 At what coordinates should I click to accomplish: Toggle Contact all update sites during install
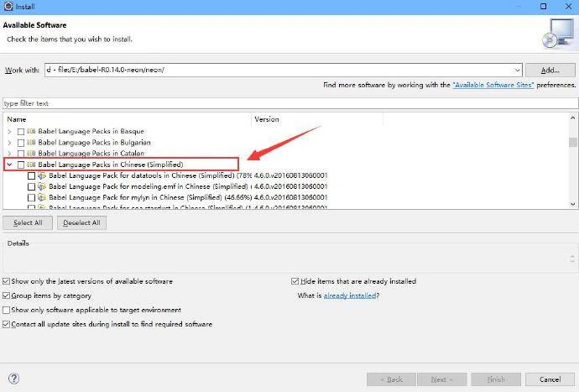click(x=6, y=324)
